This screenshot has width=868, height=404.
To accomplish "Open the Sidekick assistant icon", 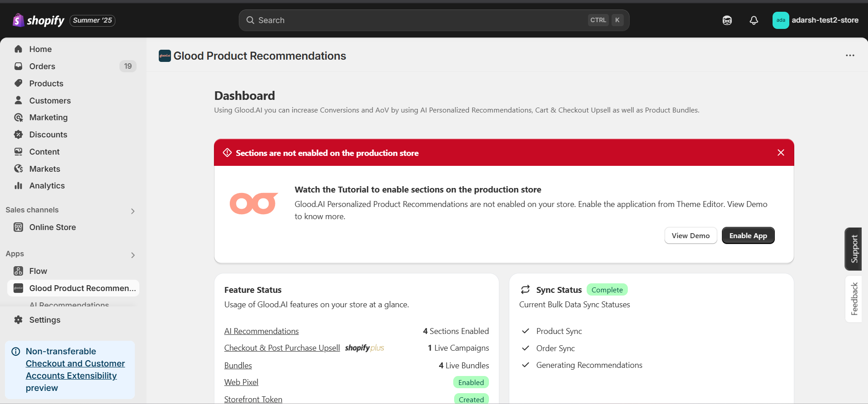I will pos(727,20).
